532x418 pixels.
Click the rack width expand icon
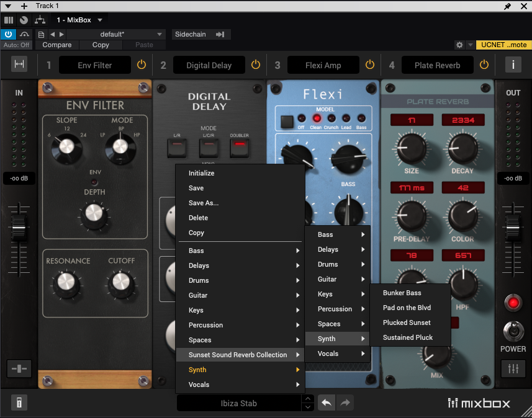pyautogui.click(x=19, y=64)
